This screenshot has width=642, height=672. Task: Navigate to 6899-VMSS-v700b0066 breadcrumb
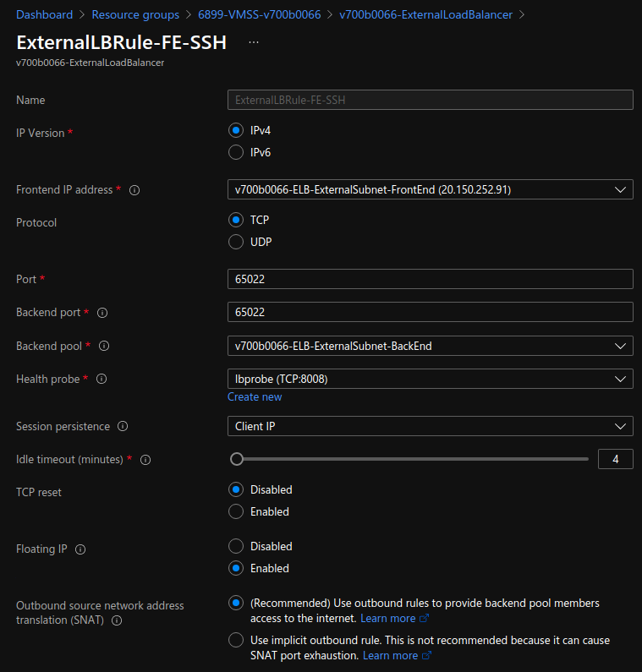click(x=259, y=14)
